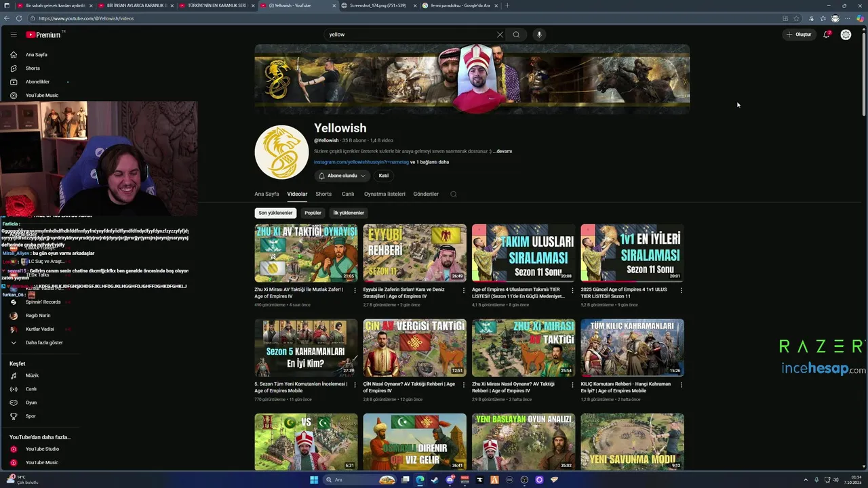Screen dimensions: 868x488
Task: Open the Oluştur create menu
Action: 799,35
